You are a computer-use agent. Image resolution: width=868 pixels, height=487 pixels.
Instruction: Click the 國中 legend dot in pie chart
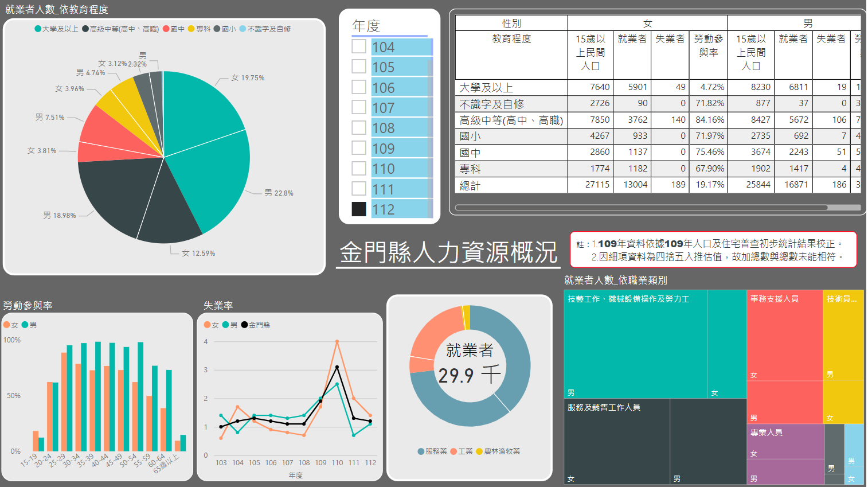point(166,29)
